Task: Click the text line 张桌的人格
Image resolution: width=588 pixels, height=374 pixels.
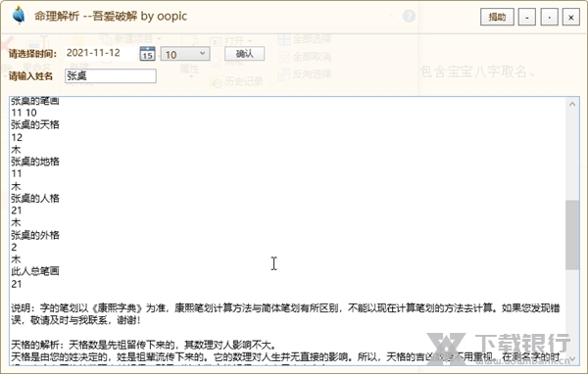Action: (x=35, y=198)
